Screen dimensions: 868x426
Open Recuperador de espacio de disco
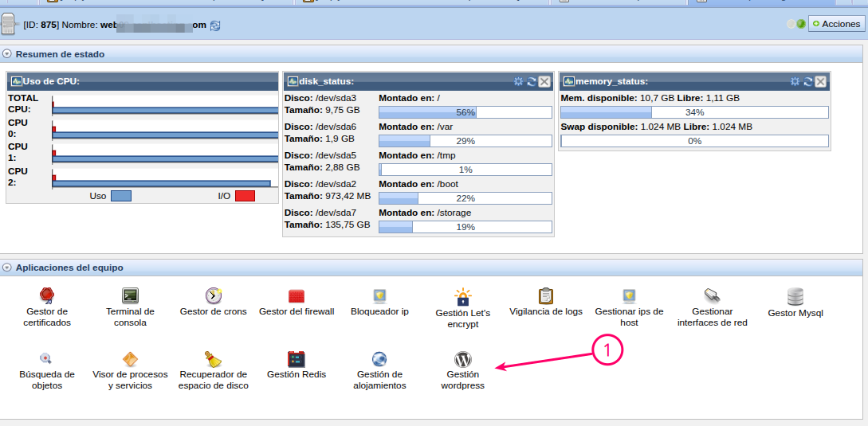[214, 359]
